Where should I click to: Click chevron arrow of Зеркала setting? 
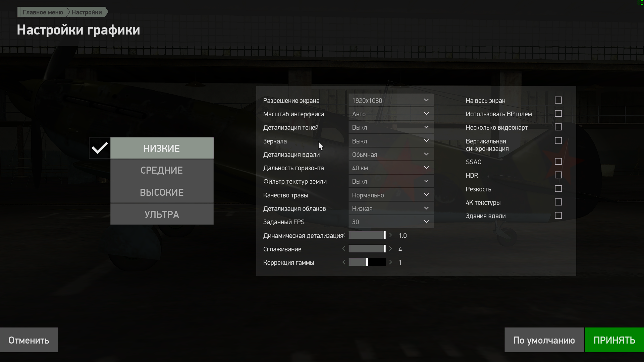[x=426, y=141]
